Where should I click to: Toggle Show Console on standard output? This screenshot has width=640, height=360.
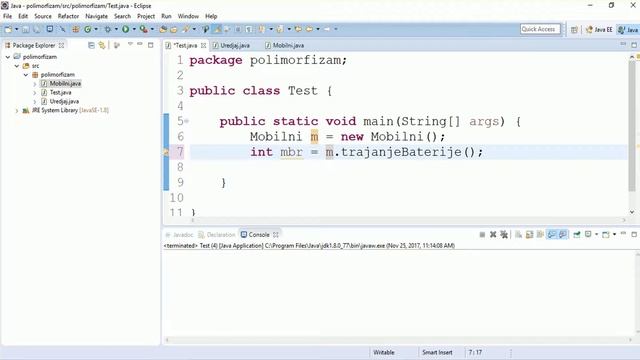pyautogui.click(x=552, y=235)
